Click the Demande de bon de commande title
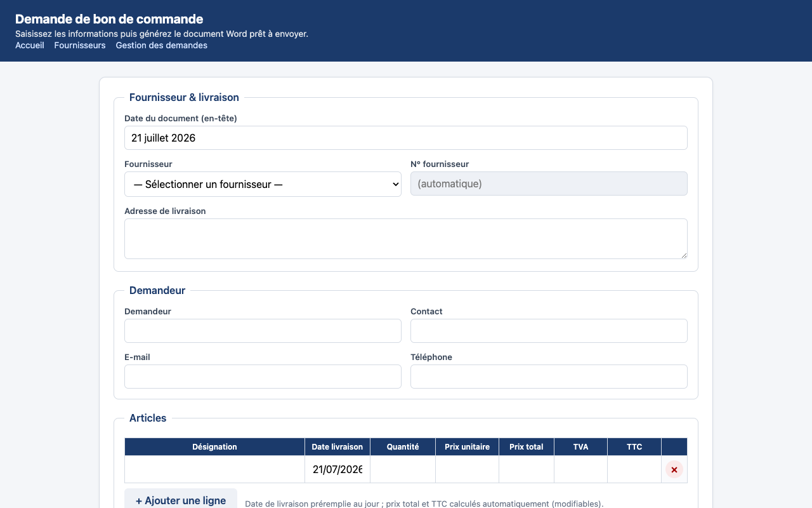Image resolution: width=812 pixels, height=508 pixels. [x=109, y=19]
